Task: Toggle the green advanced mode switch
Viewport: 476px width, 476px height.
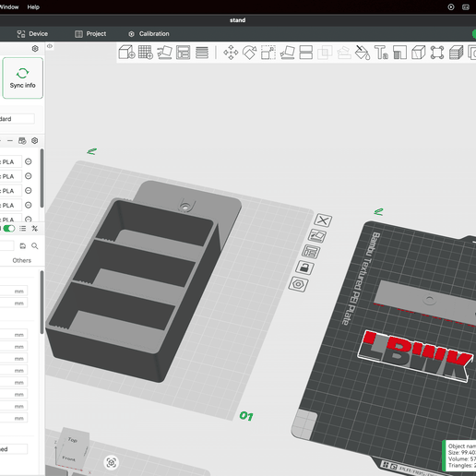Action: (x=8, y=229)
